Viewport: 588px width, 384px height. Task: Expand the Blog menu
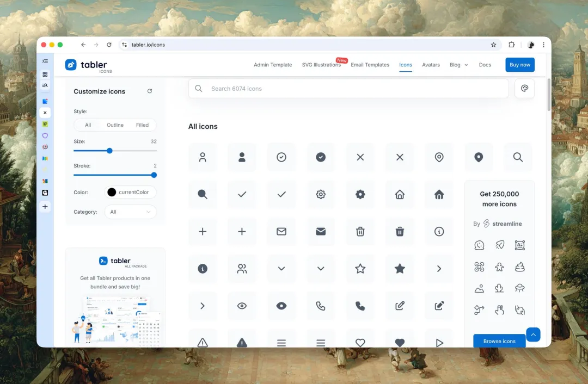tap(458, 65)
